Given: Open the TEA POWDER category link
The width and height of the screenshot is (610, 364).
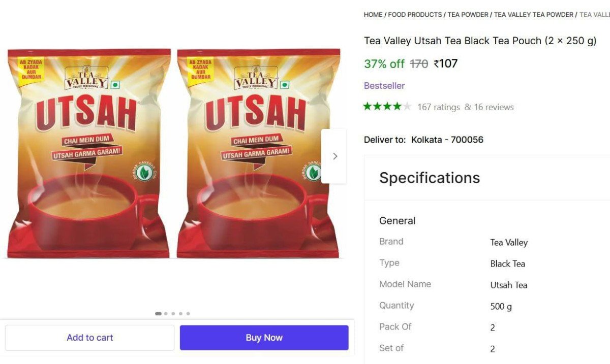Looking at the screenshot, I should (468, 14).
